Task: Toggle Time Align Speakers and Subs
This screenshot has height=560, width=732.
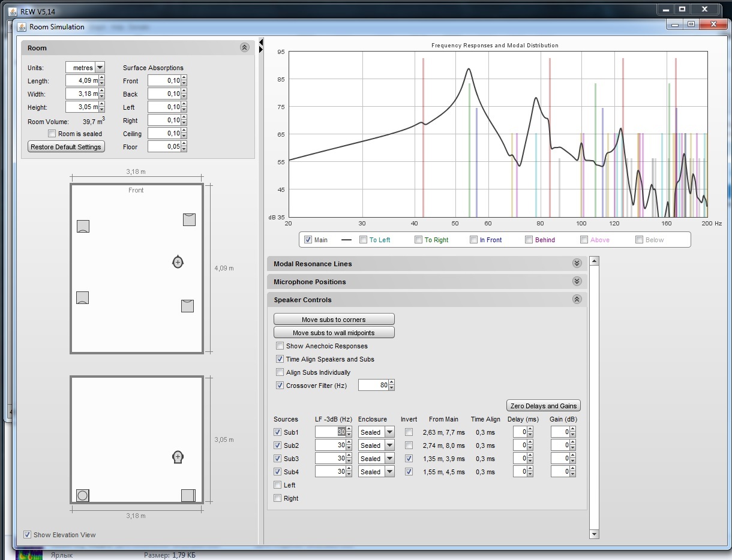Action: click(280, 359)
